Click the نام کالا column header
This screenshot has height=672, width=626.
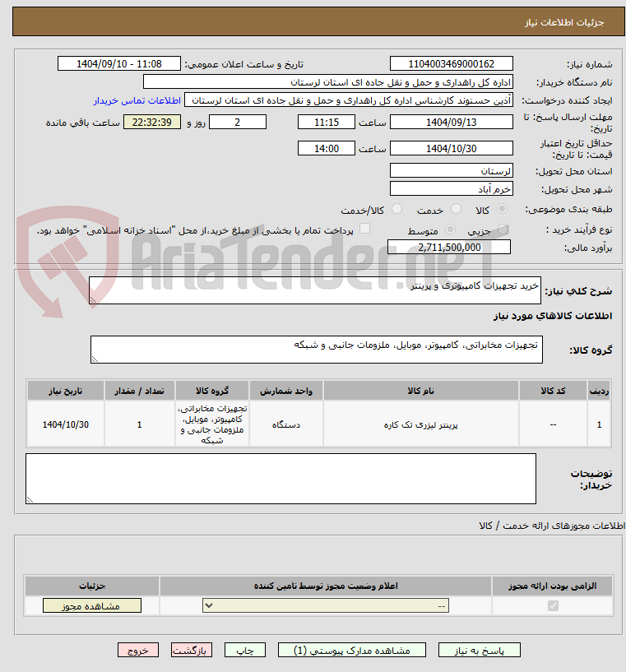[421, 391]
